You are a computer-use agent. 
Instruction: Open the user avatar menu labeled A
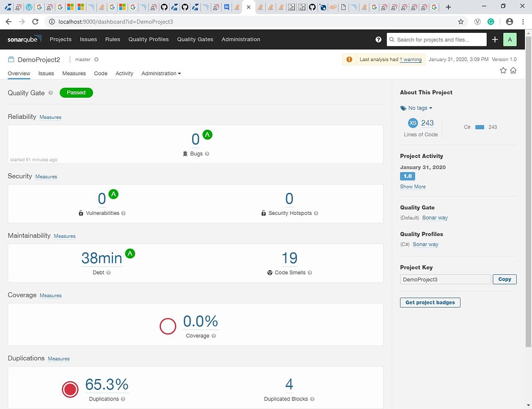509,39
